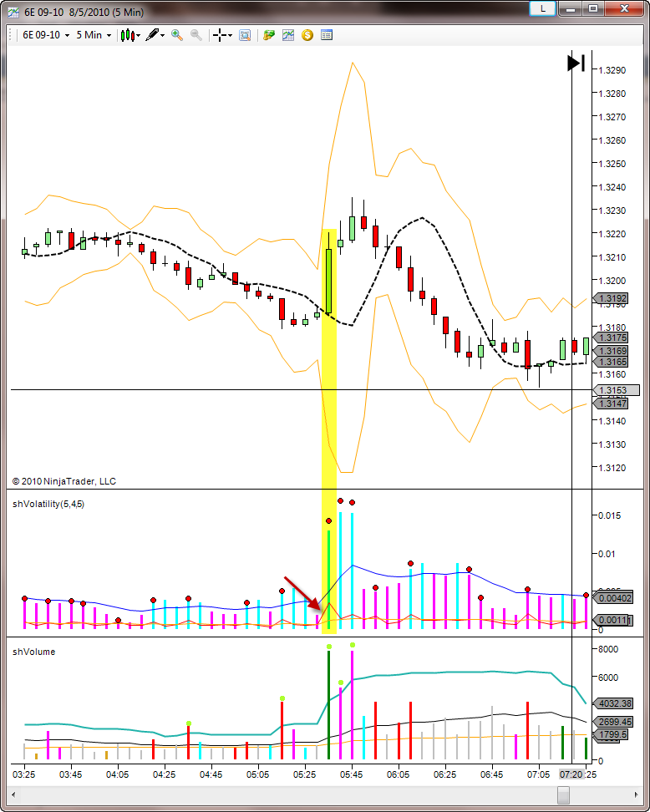Maximize the chart window
The height and width of the screenshot is (812, 650).
(593, 9)
